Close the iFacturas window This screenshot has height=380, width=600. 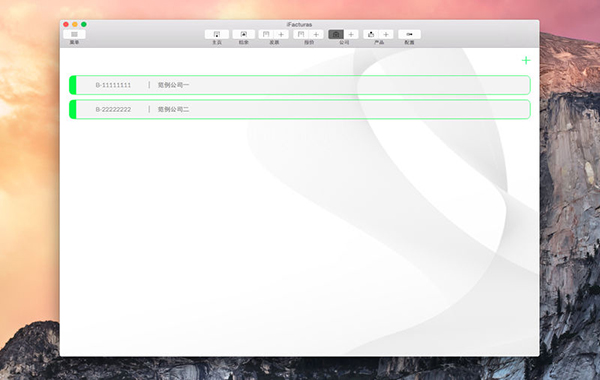(x=66, y=24)
